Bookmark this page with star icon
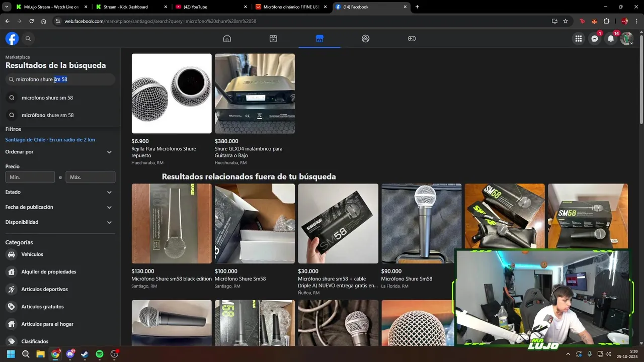The width and height of the screenshot is (644, 362). click(x=566, y=21)
